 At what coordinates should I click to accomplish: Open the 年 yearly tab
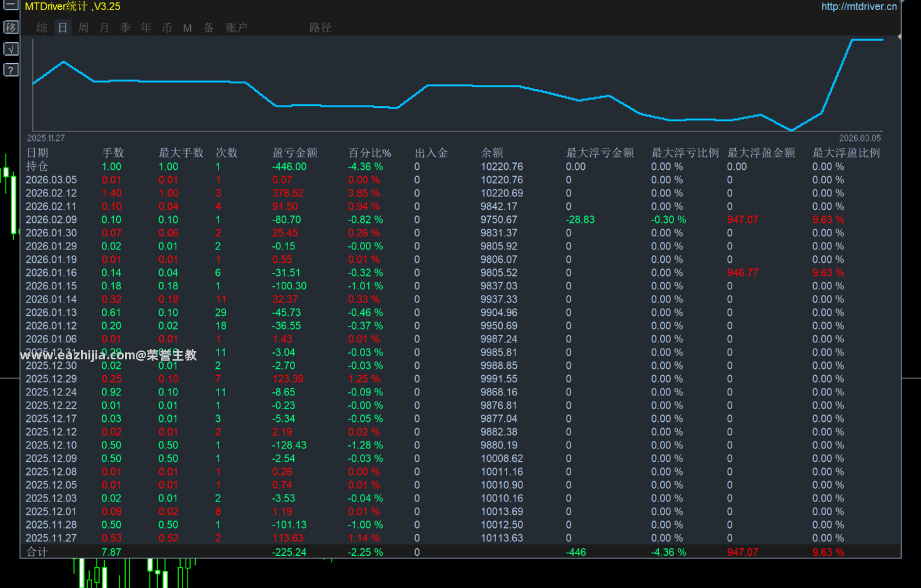[146, 28]
